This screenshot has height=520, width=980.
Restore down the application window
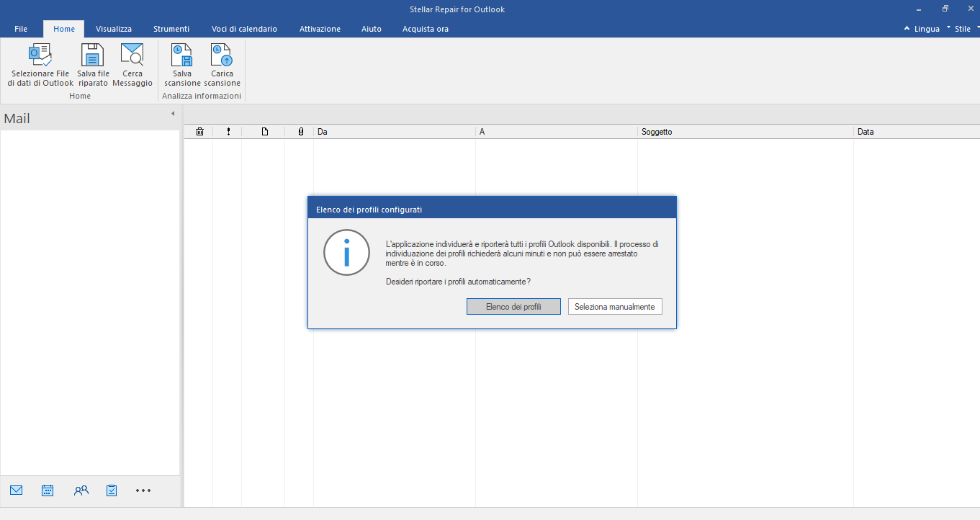click(945, 9)
